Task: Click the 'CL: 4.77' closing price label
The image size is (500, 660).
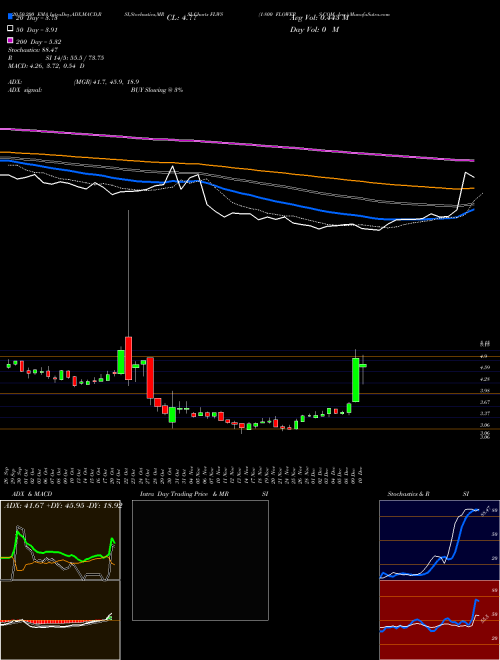Action: (182, 18)
